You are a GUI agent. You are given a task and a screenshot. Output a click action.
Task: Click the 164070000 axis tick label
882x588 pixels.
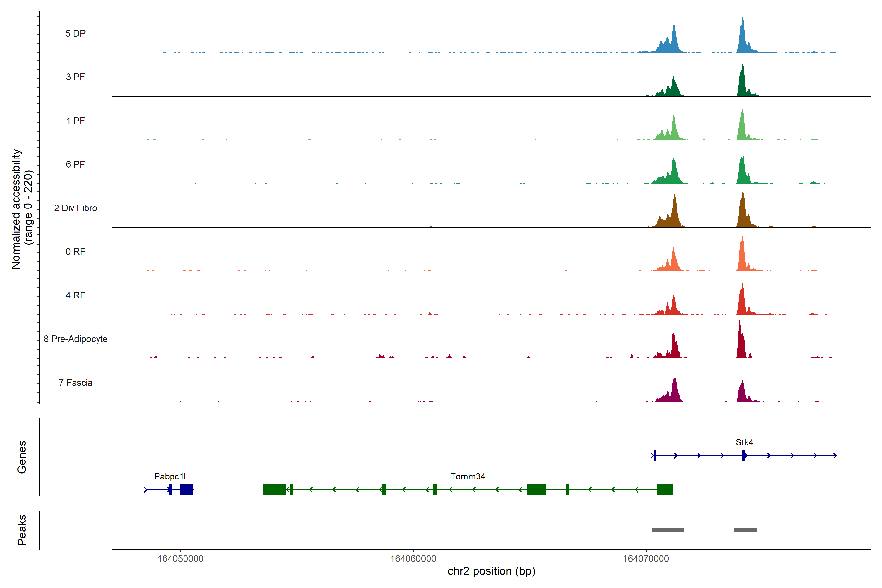pos(646,558)
